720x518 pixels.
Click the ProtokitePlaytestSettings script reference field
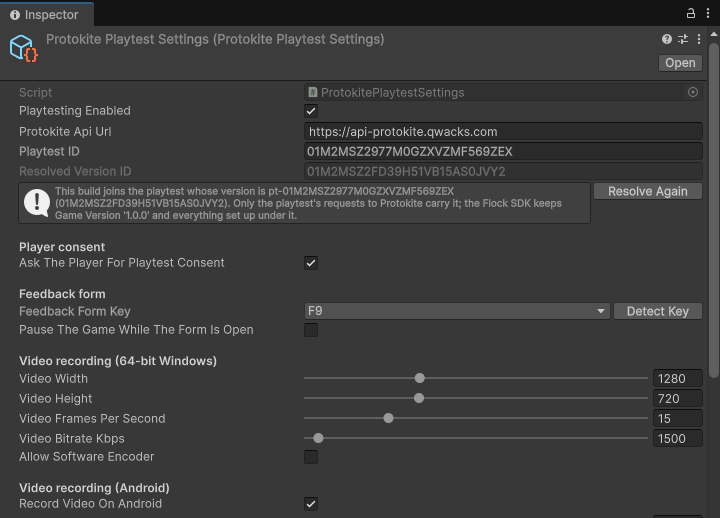click(x=503, y=92)
